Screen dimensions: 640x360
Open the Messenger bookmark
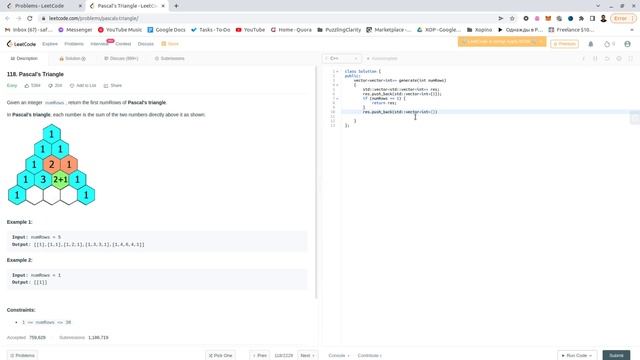click(x=75, y=30)
